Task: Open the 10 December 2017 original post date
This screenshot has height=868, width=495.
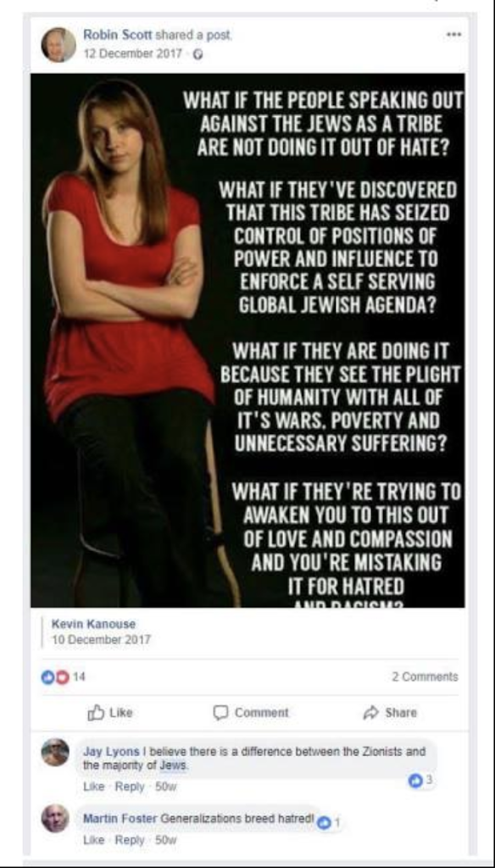Action: click(101, 639)
